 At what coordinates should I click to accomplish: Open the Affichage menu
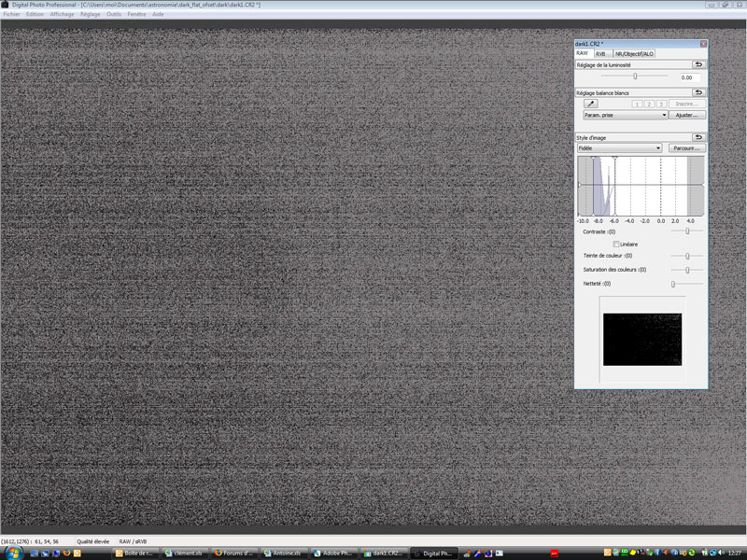(62, 14)
